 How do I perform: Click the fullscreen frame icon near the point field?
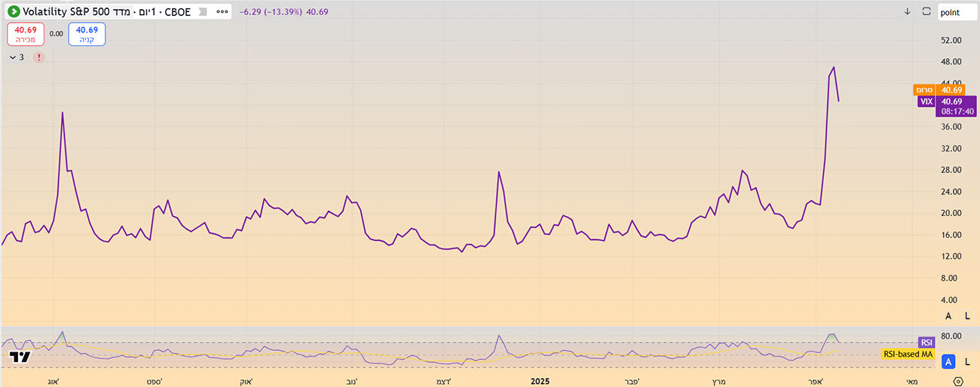click(x=926, y=12)
